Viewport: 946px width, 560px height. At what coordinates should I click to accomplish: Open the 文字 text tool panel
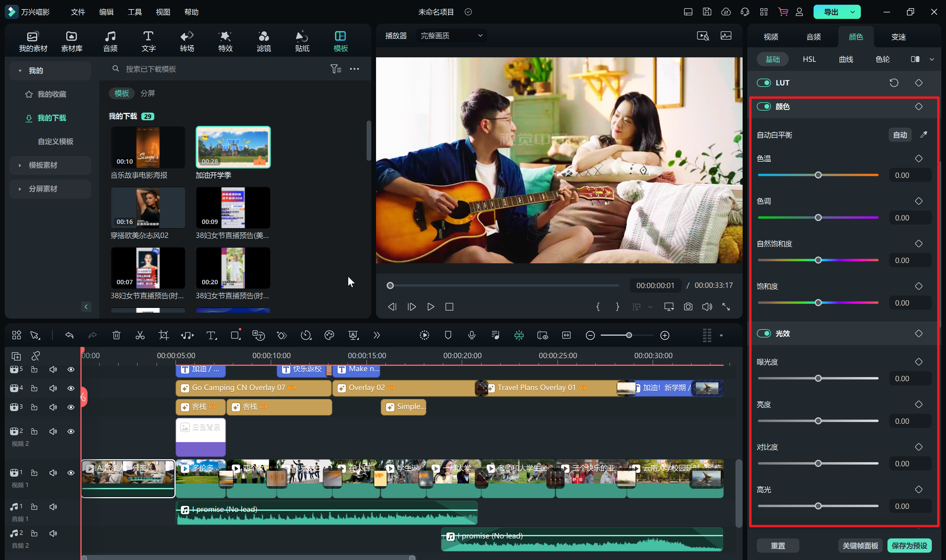pyautogui.click(x=148, y=41)
